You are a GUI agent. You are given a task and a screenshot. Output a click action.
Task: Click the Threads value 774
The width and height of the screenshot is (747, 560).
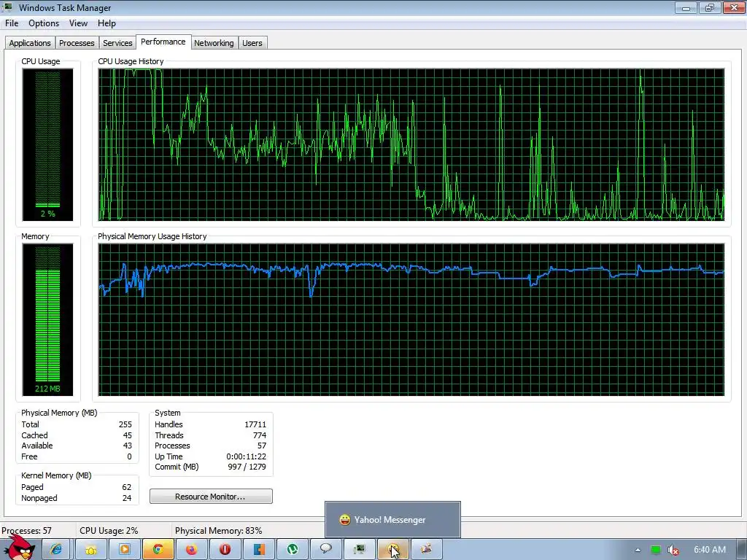[260, 435]
